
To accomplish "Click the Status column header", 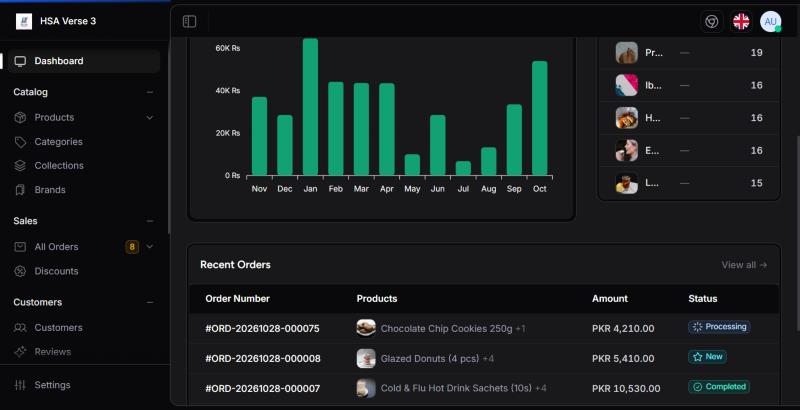I will [703, 299].
